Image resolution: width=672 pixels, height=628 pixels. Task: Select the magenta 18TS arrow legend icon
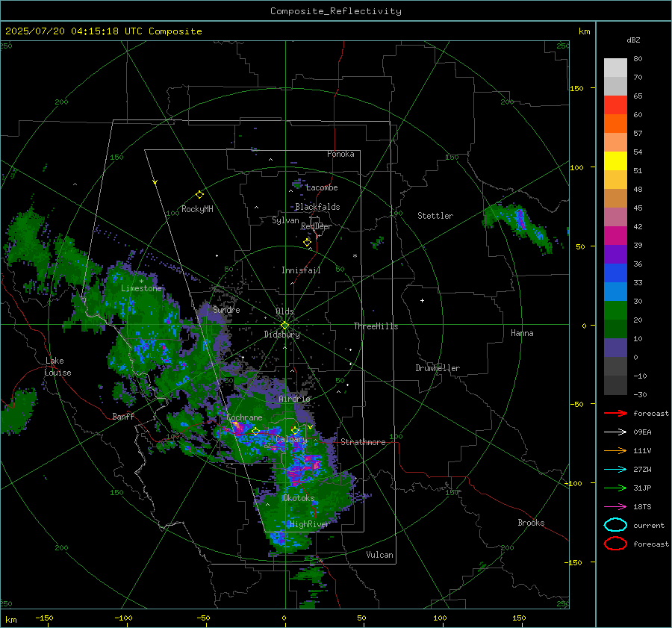[x=615, y=507]
